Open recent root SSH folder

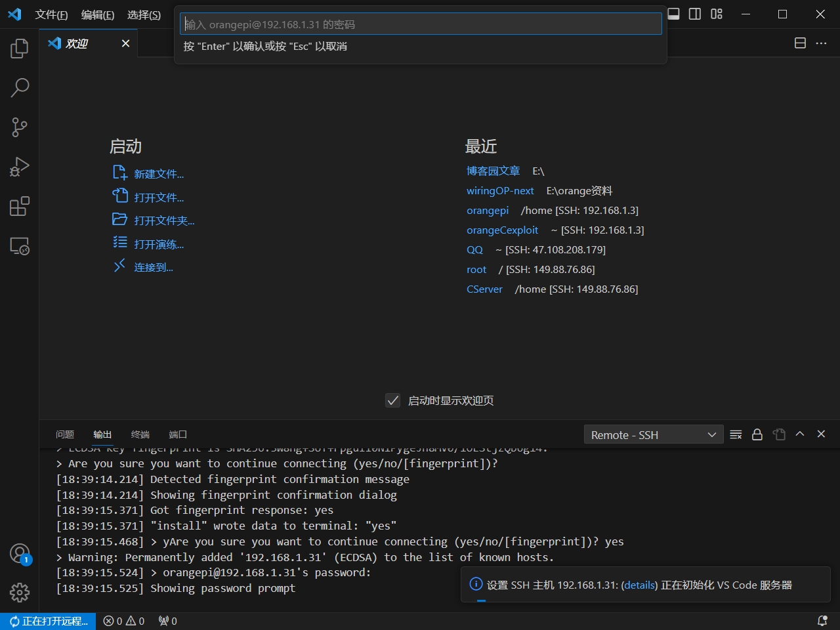coord(476,269)
